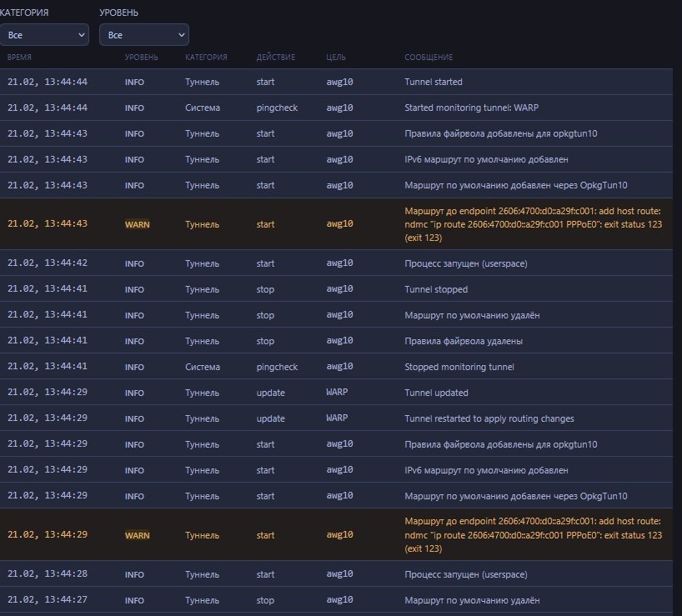
Task: Select the 'Правила файрвола удалены' message
Action: (463, 341)
